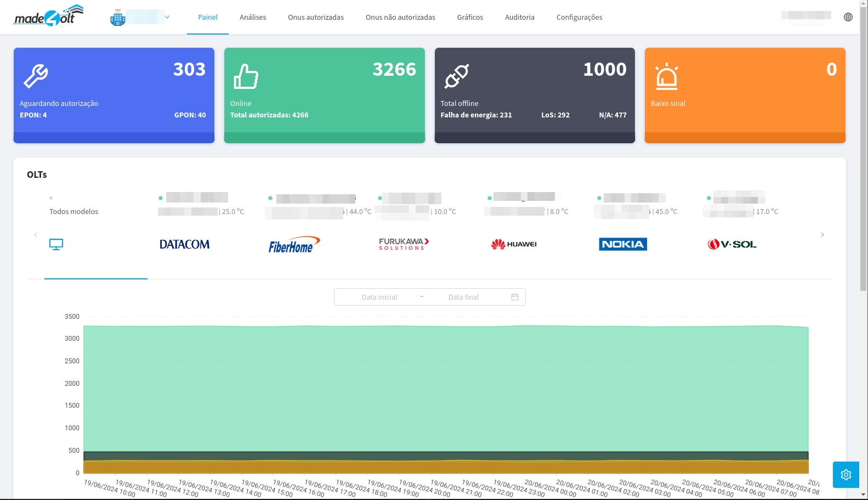Open the Painel tab

(x=208, y=17)
